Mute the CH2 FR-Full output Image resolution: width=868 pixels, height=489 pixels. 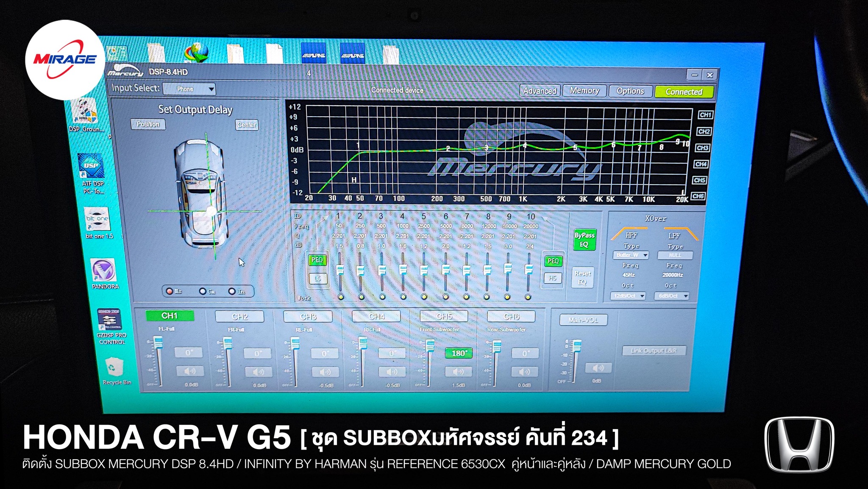[x=259, y=372]
